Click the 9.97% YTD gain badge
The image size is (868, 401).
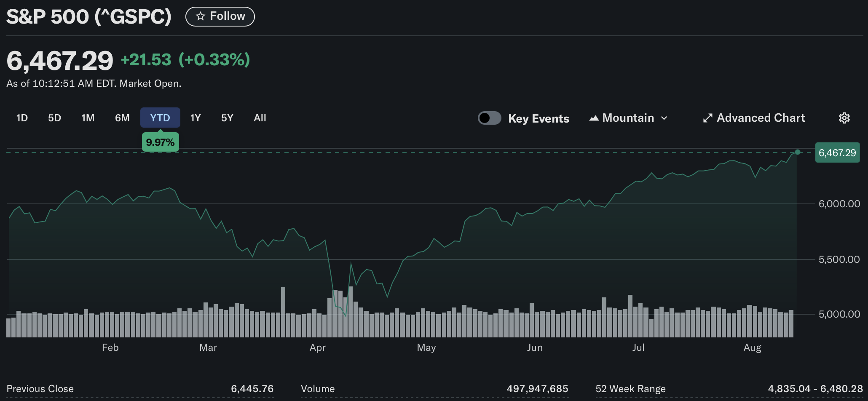click(x=160, y=142)
